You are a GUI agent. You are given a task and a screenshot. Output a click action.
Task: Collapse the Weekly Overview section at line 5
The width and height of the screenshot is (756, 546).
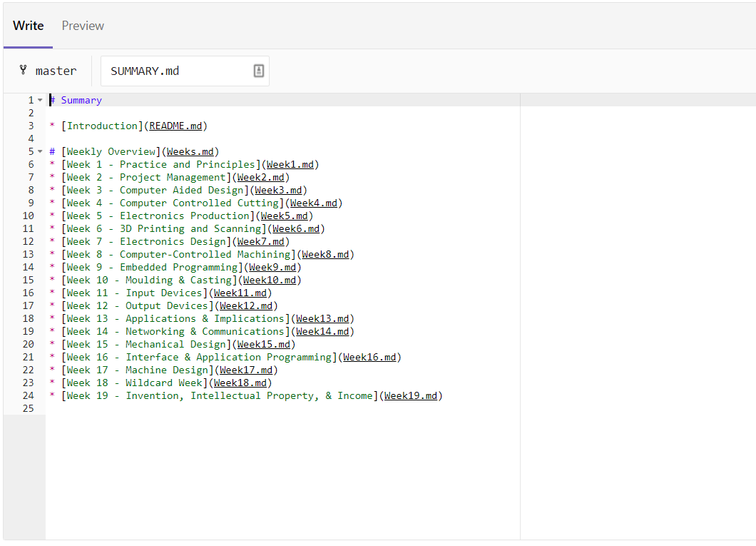click(x=40, y=151)
